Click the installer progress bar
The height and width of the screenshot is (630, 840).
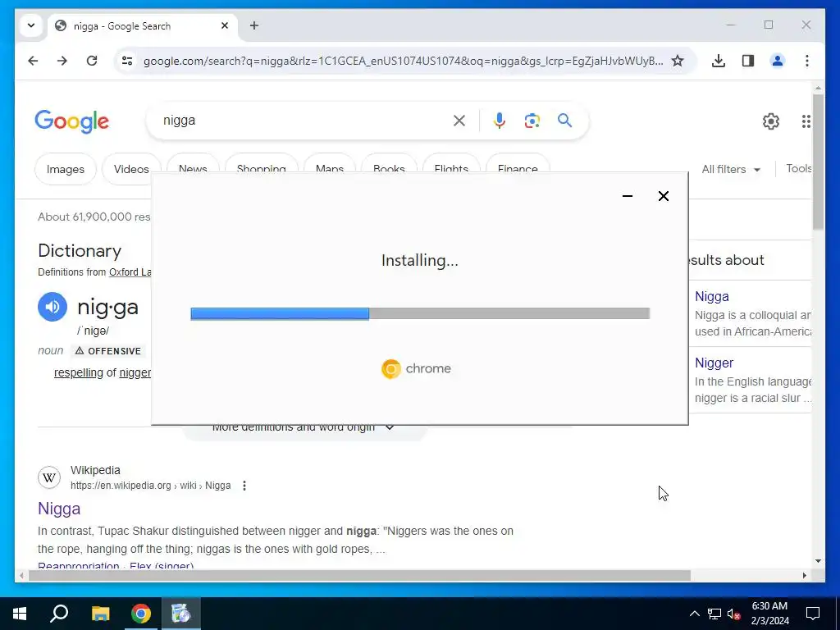point(420,313)
